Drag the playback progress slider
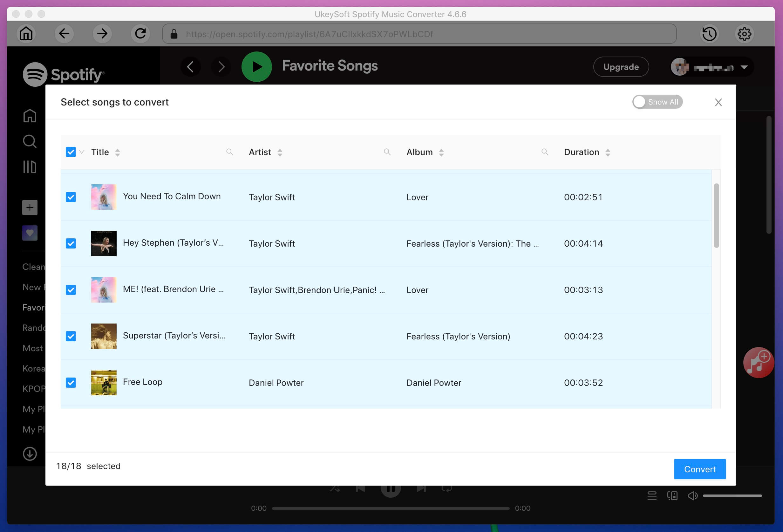This screenshot has width=783, height=532. click(x=391, y=508)
